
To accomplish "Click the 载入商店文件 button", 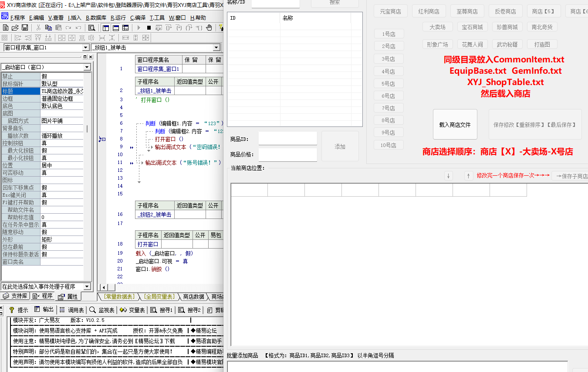I will tap(455, 125).
